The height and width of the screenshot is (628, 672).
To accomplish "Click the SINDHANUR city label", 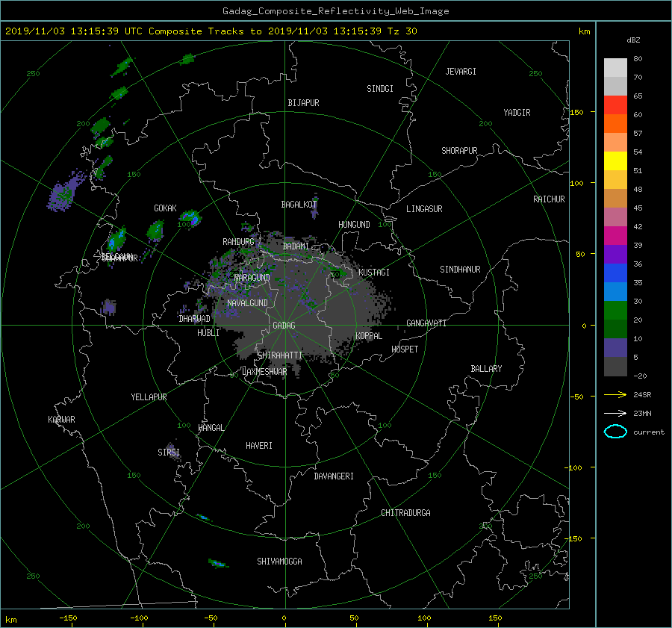I will click(x=460, y=270).
